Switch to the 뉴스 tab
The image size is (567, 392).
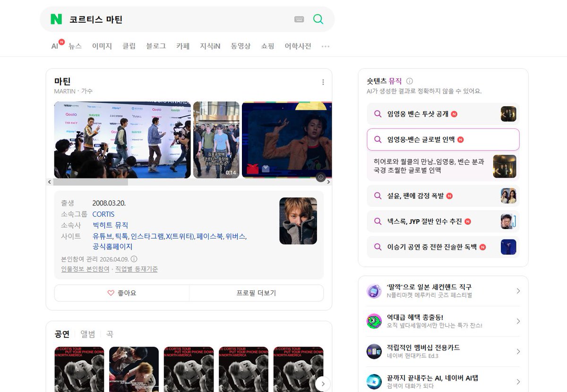coord(75,46)
